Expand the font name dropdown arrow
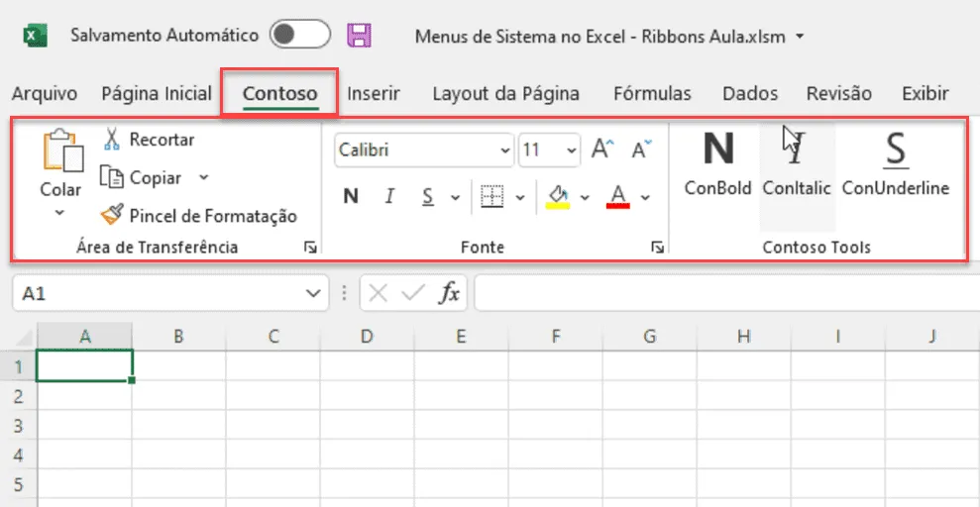The width and height of the screenshot is (980, 507). click(x=505, y=151)
